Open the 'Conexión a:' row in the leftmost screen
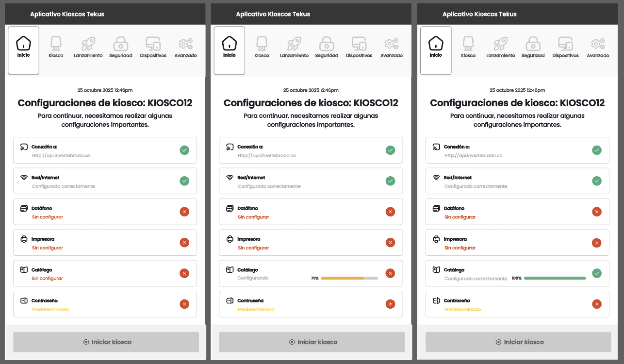The image size is (624, 364). click(x=105, y=150)
